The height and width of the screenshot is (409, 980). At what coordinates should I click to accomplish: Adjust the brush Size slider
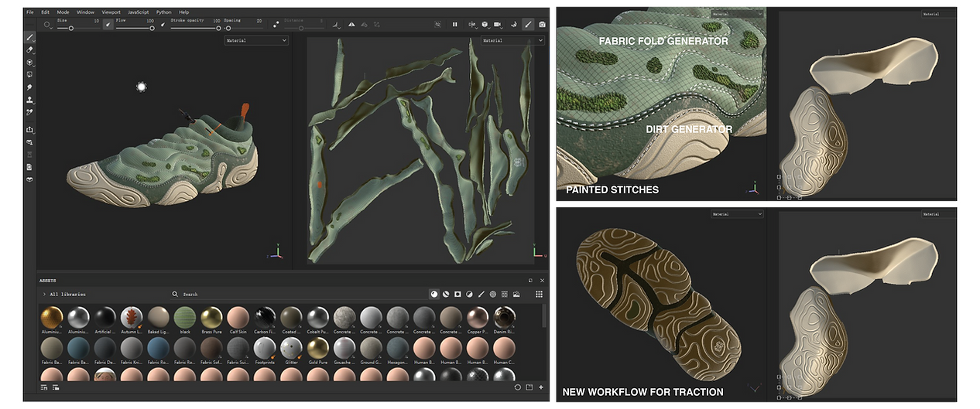click(x=79, y=28)
